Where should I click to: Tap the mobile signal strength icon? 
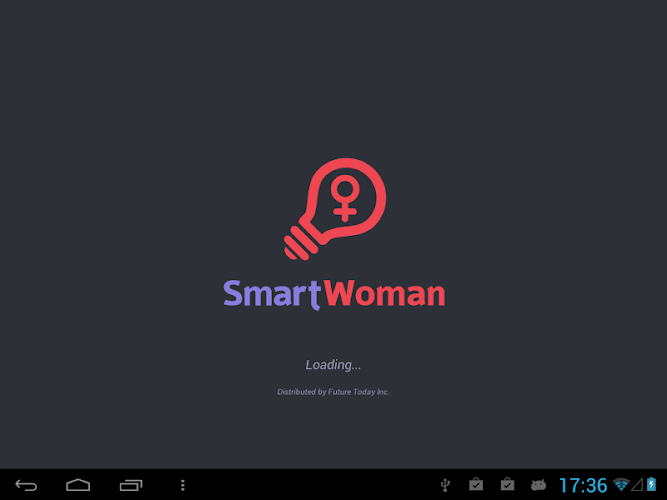637,484
